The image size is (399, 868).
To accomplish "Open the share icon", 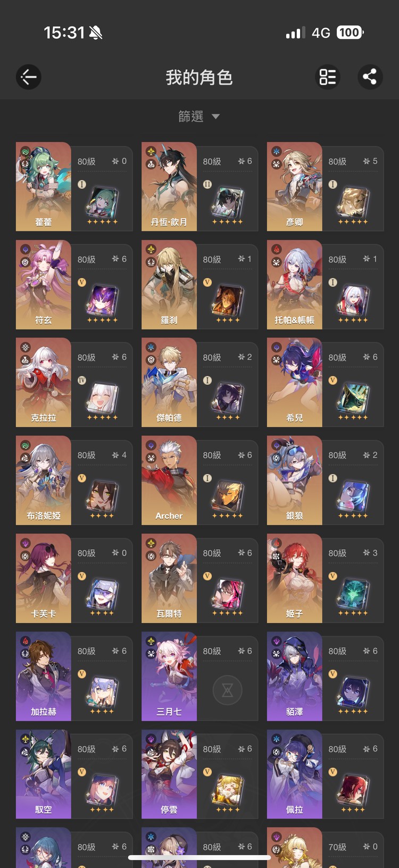I will tap(370, 77).
